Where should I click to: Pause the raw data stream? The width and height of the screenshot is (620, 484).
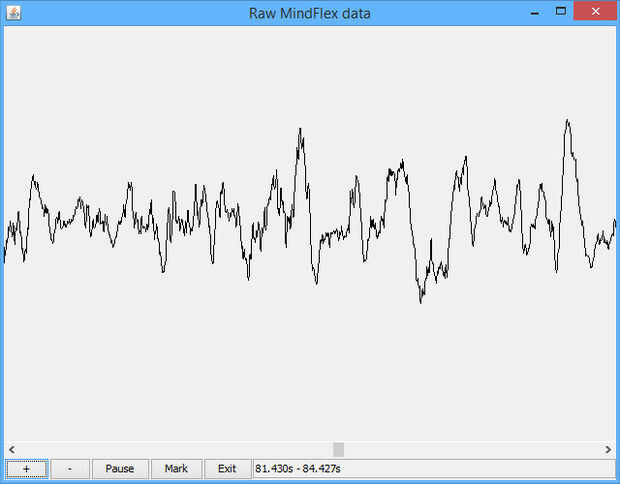tap(120, 469)
